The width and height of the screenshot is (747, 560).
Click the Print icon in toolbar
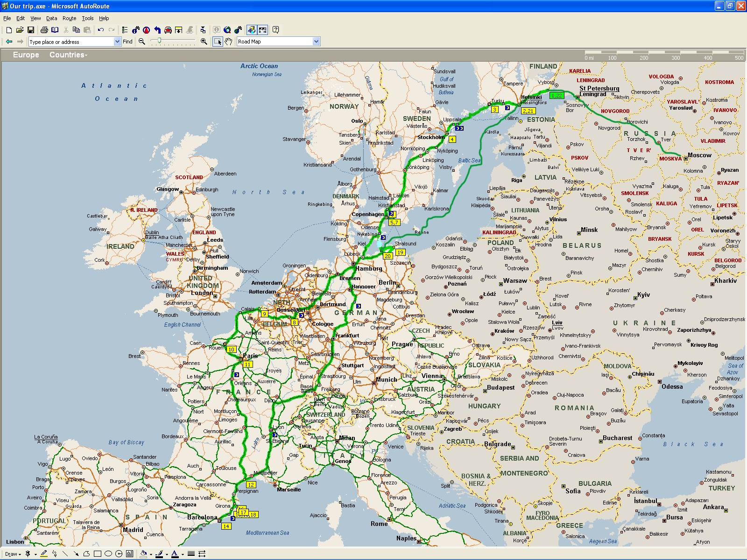(x=44, y=30)
